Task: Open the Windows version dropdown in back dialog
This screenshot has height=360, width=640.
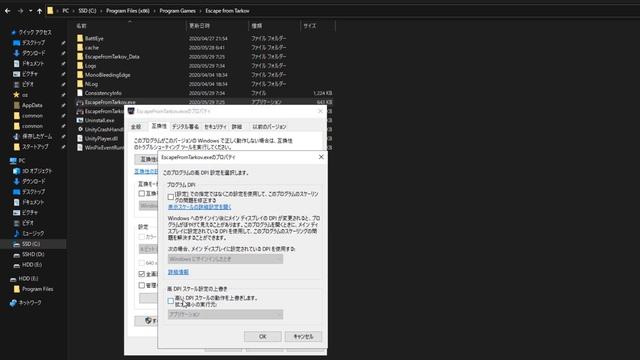Action: point(148,206)
